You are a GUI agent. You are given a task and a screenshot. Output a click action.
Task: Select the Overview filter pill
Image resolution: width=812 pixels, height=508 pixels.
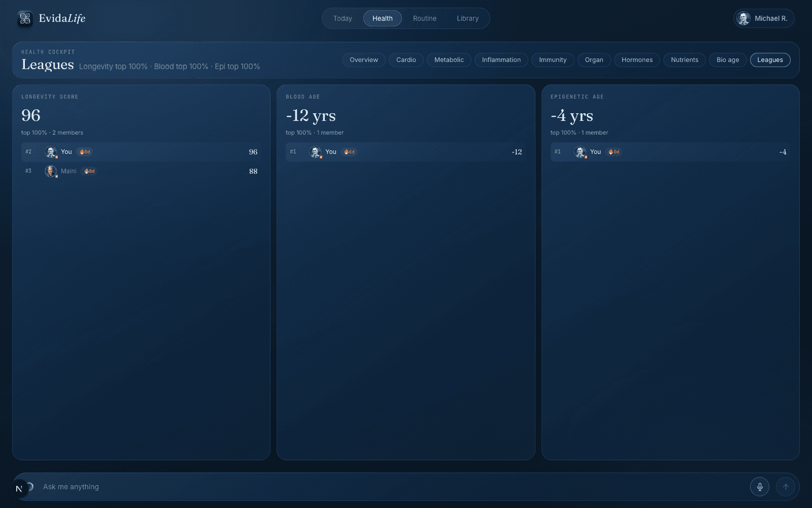364,60
